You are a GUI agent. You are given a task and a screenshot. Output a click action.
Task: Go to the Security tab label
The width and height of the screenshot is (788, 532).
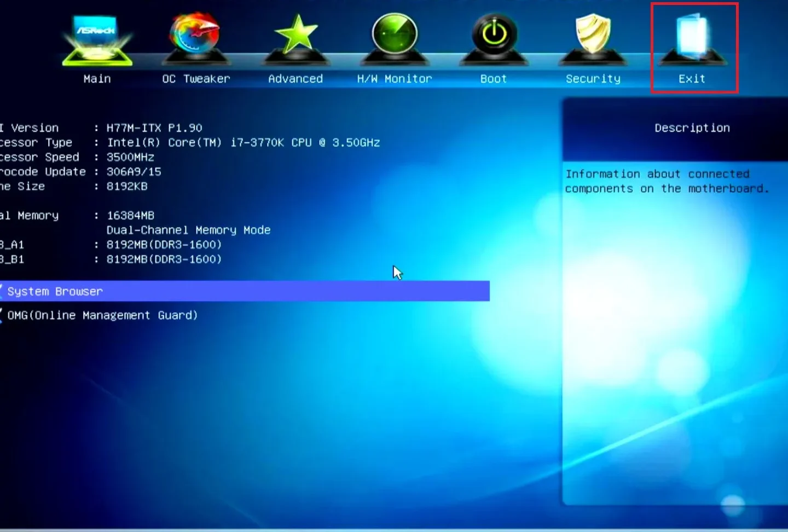[593, 79]
